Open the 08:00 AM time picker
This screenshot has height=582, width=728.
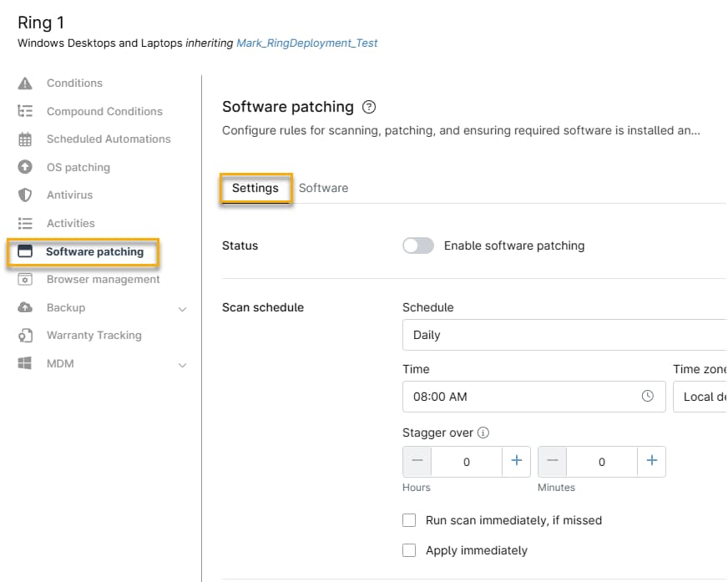click(647, 397)
